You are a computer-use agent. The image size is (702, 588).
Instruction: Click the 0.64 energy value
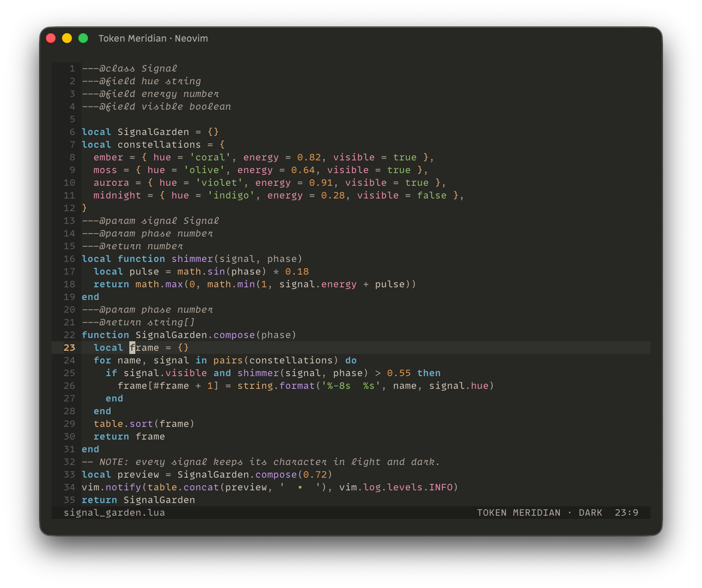[x=303, y=170]
